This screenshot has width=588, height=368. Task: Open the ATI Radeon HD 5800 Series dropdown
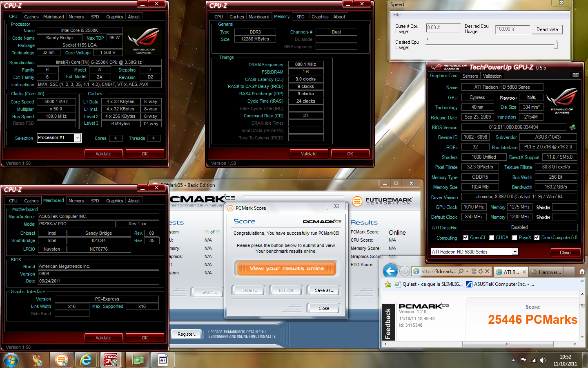[515, 252]
